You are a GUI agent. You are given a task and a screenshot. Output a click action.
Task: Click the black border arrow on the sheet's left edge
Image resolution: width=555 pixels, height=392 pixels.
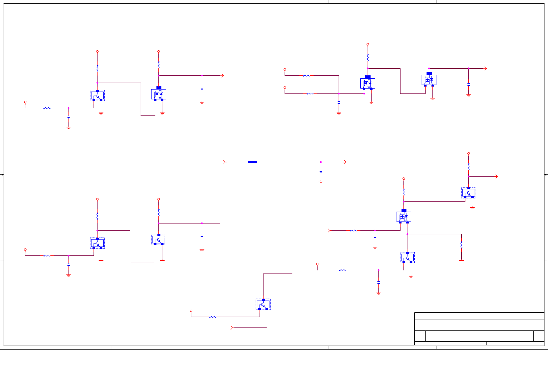point(2,175)
